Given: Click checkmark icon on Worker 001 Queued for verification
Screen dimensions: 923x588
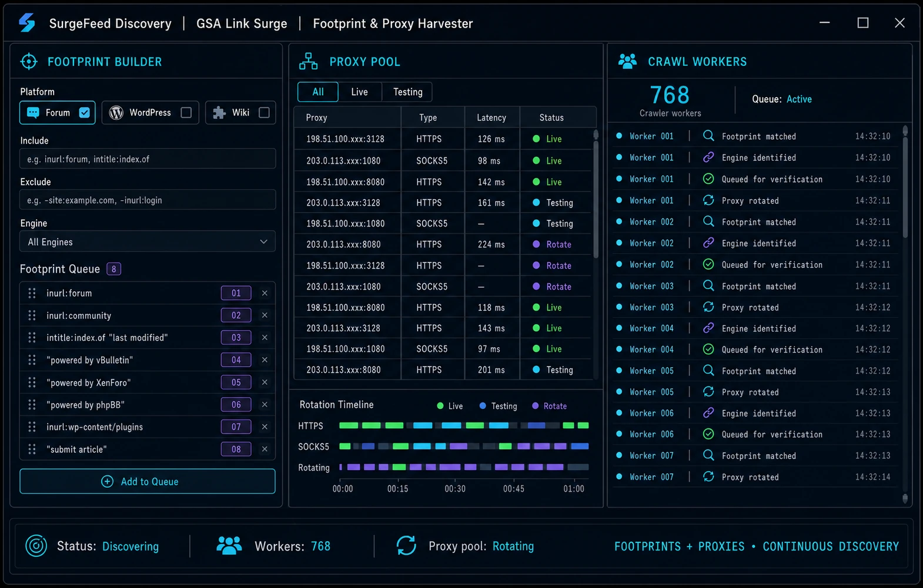Looking at the screenshot, I should 709,179.
